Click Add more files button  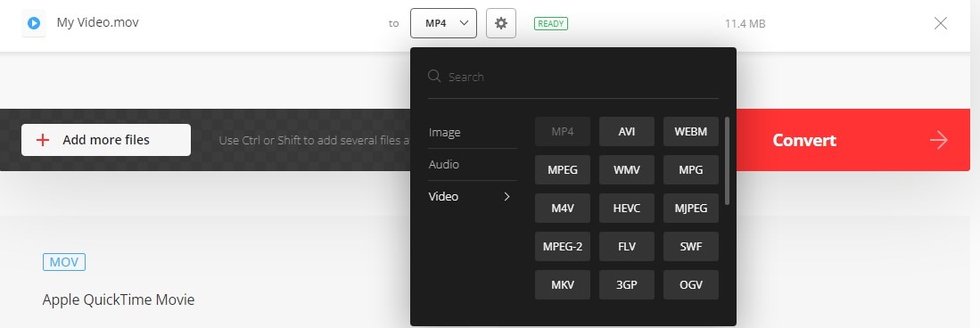click(x=105, y=140)
